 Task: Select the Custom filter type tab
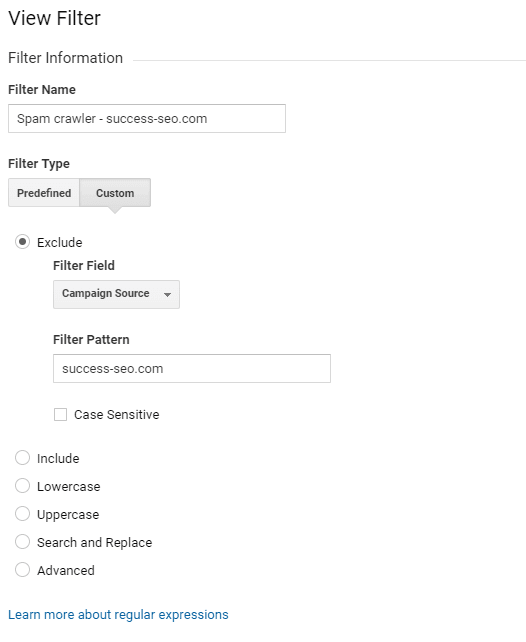pyautogui.click(x=115, y=192)
